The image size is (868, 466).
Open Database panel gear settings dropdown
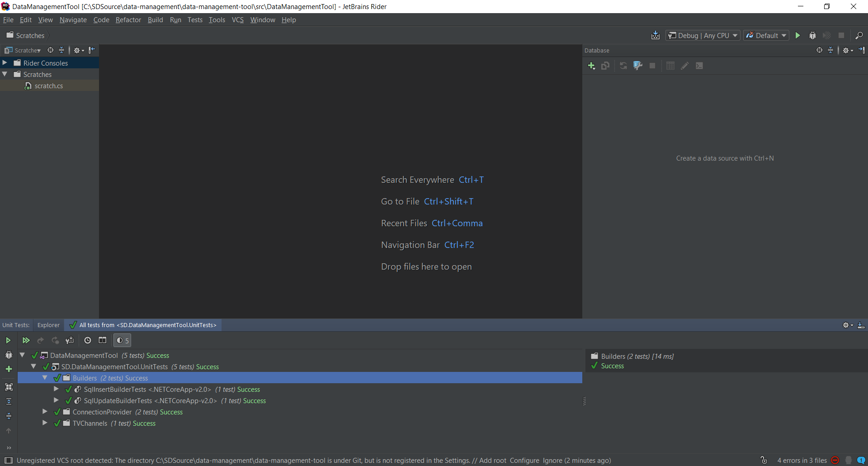click(x=848, y=50)
